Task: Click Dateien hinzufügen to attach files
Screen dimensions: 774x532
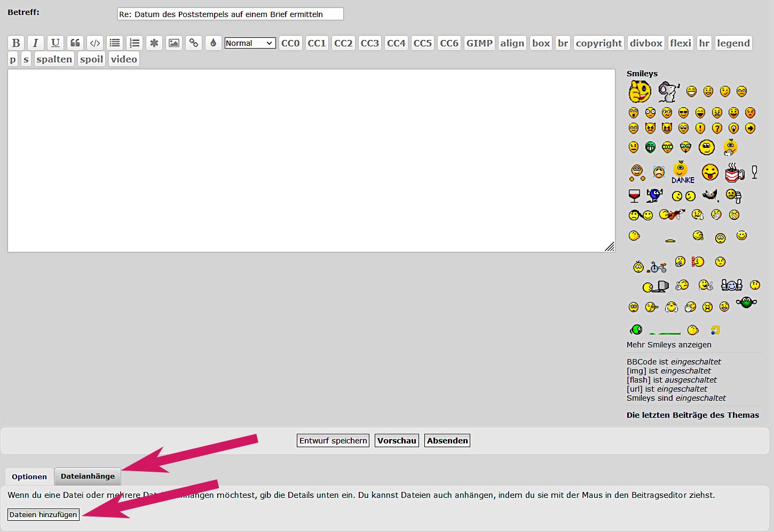Action: click(43, 514)
